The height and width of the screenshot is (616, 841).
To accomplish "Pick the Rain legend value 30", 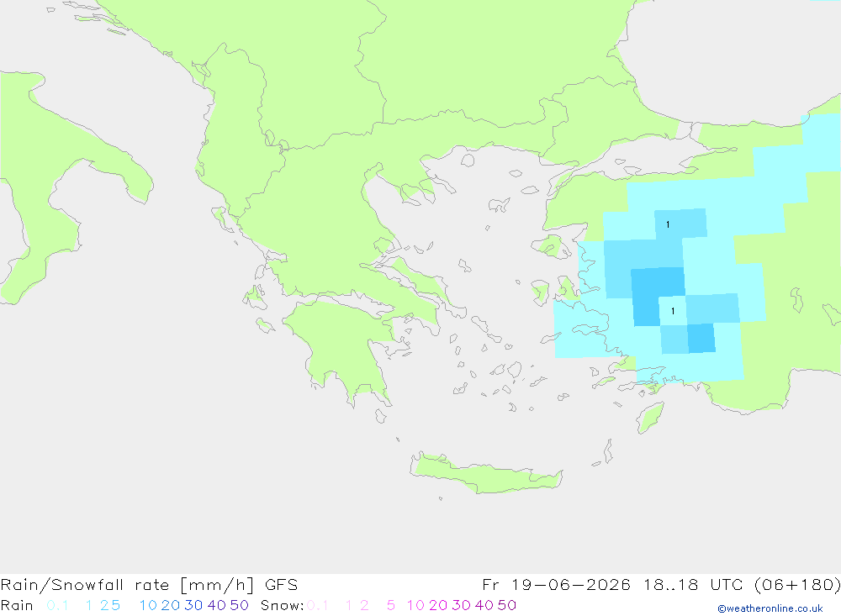I will tap(193, 605).
